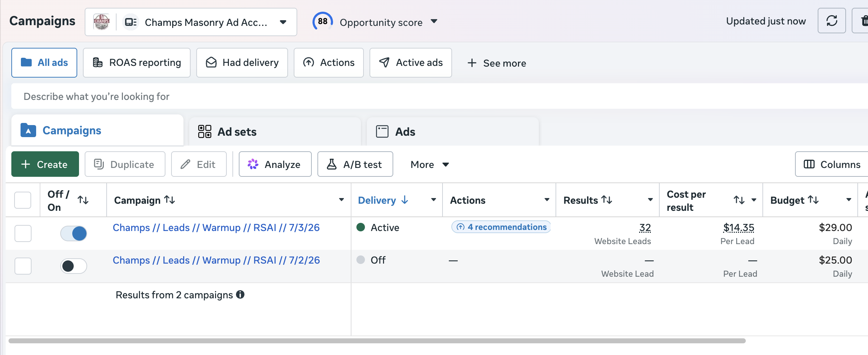Click the Delivery descending sort arrow

pyautogui.click(x=405, y=200)
